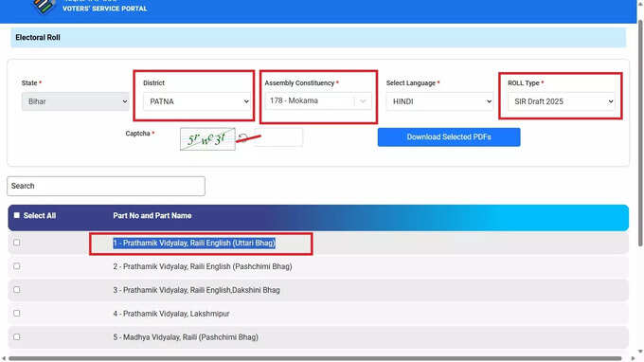This screenshot has height=362, width=644.
Task: Click the captcha text input field
Action: [278, 137]
